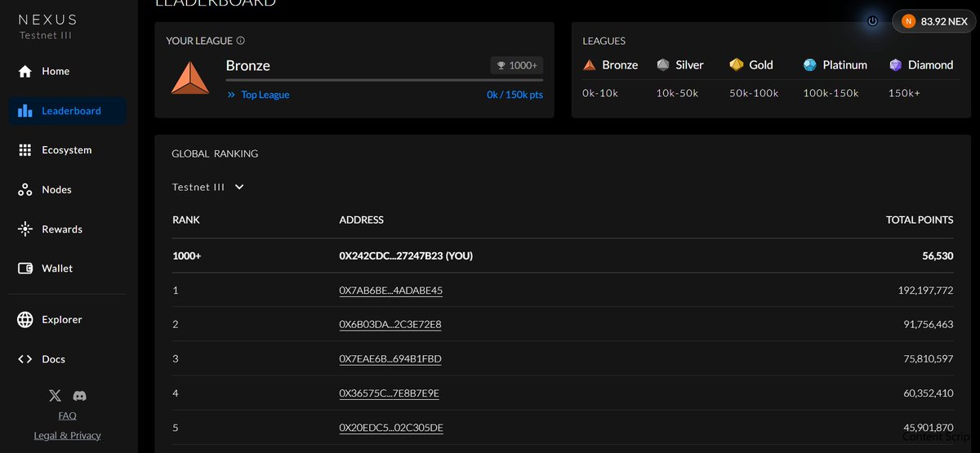Screen dimensions: 980x453
Task: Click the league points progress bar
Action: click(385, 80)
